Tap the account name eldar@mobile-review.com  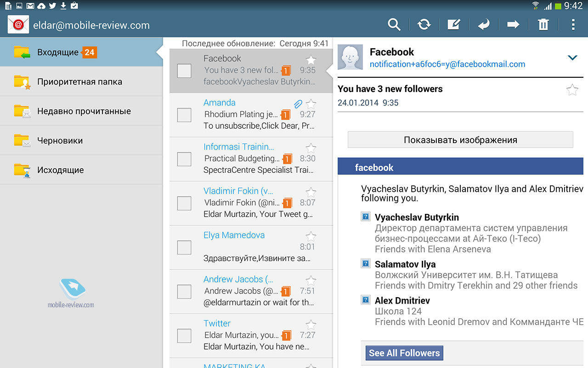click(x=91, y=25)
